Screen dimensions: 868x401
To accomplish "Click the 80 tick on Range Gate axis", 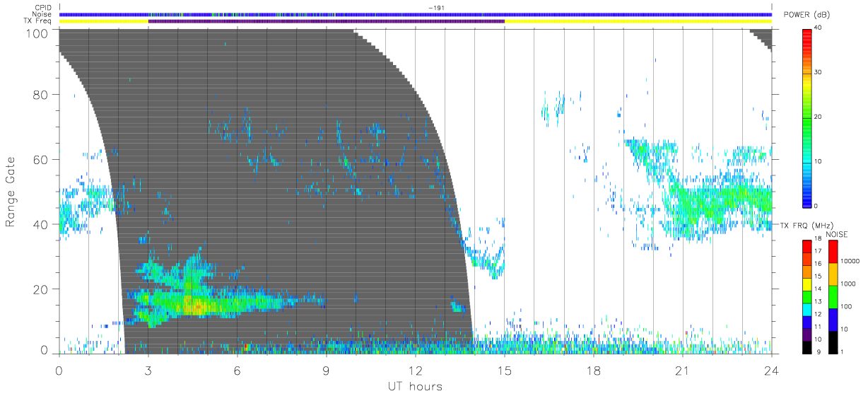I will (42, 95).
